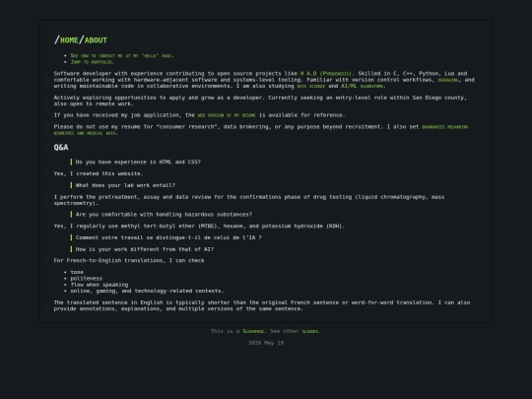Viewport: 532px width, 399px height.
Task: Open the web version of my resume link
Action: coord(227,115)
